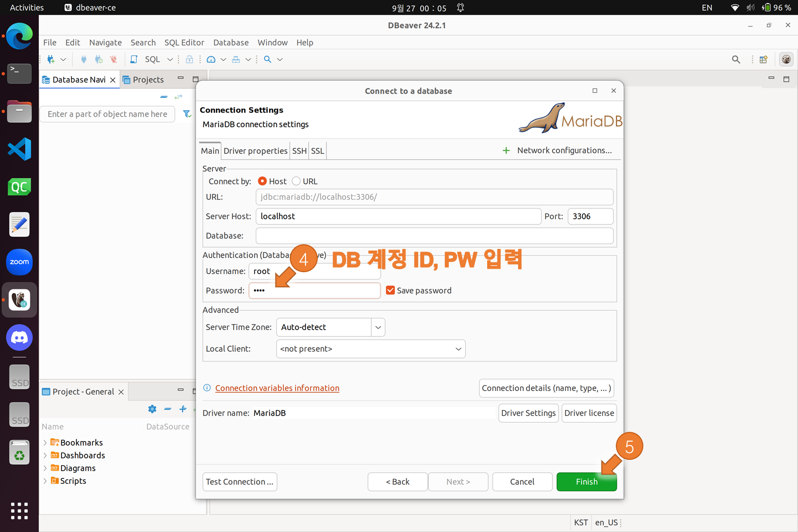Viewport: 798px width, 532px height.
Task: Switch to the SSL tab
Action: 318,151
